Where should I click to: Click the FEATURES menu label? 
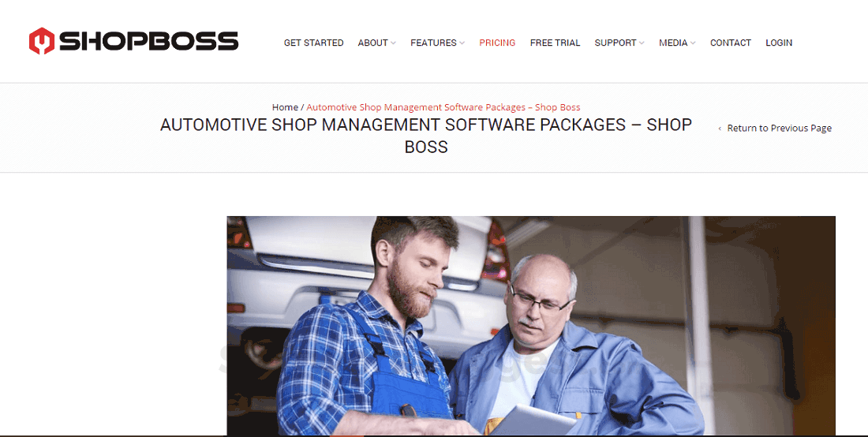[433, 43]
